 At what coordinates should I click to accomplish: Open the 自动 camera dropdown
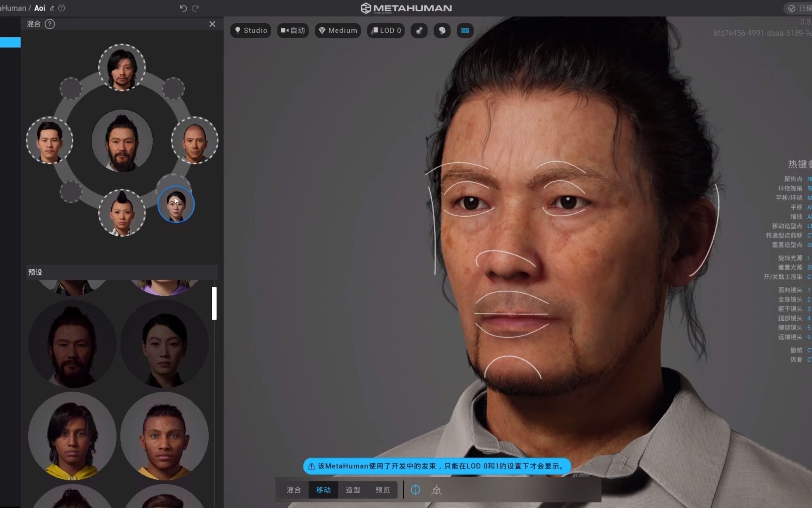pos(293,31)
